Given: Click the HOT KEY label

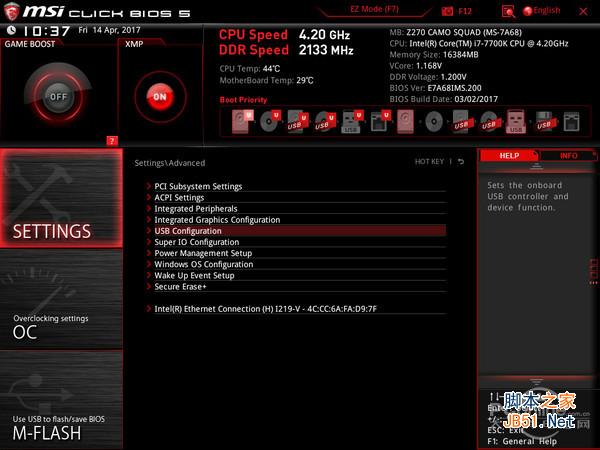Looking at the screenshot, I should tap(429, 161).
